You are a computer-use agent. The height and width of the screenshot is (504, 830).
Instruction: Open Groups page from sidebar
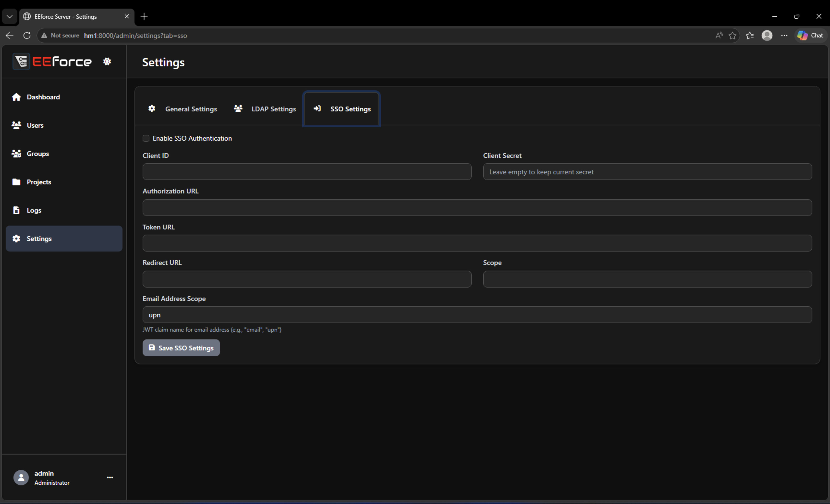64,154
